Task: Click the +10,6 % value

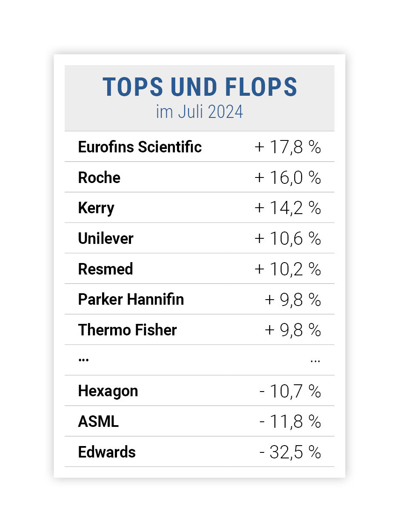Action: coord(288,239)
